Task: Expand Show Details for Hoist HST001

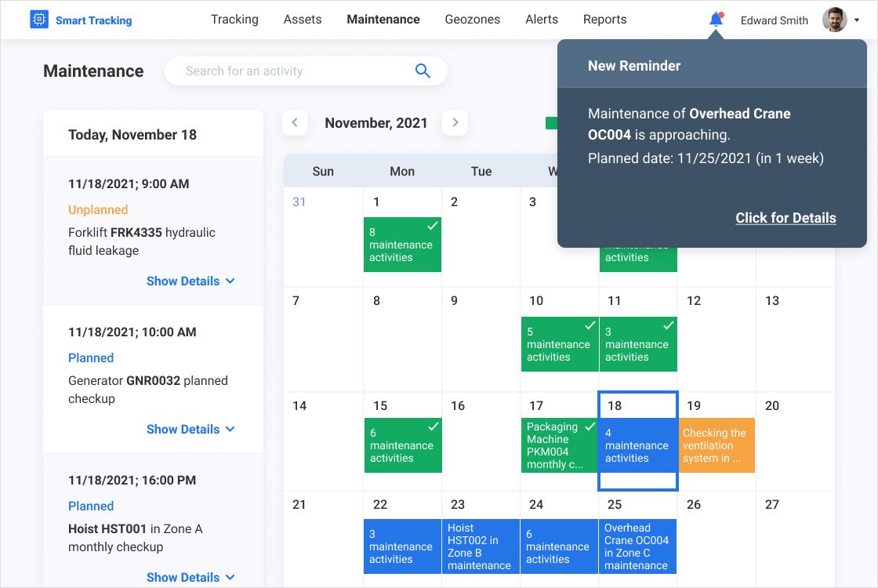Action: click(x=190, y=577)
